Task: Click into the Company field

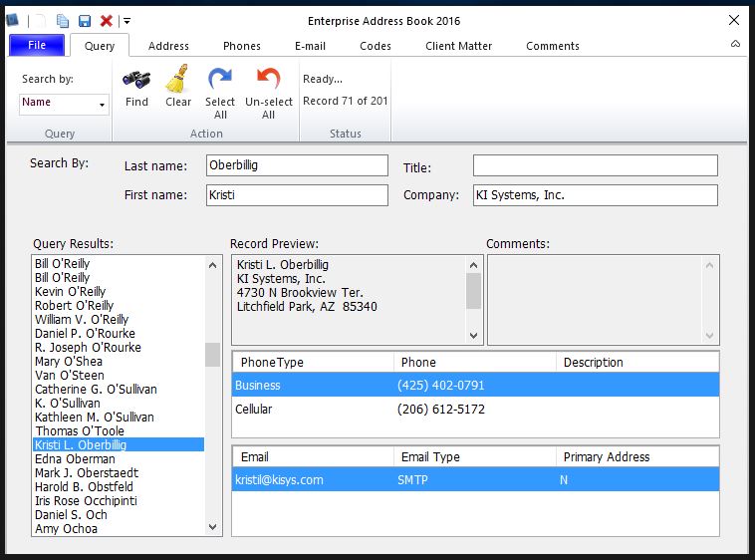Action: tap(596, 195)
